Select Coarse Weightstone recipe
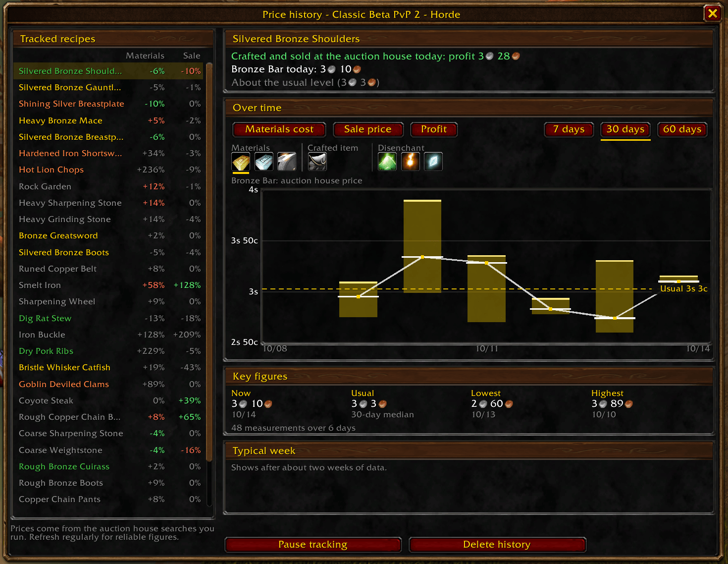 109,450
